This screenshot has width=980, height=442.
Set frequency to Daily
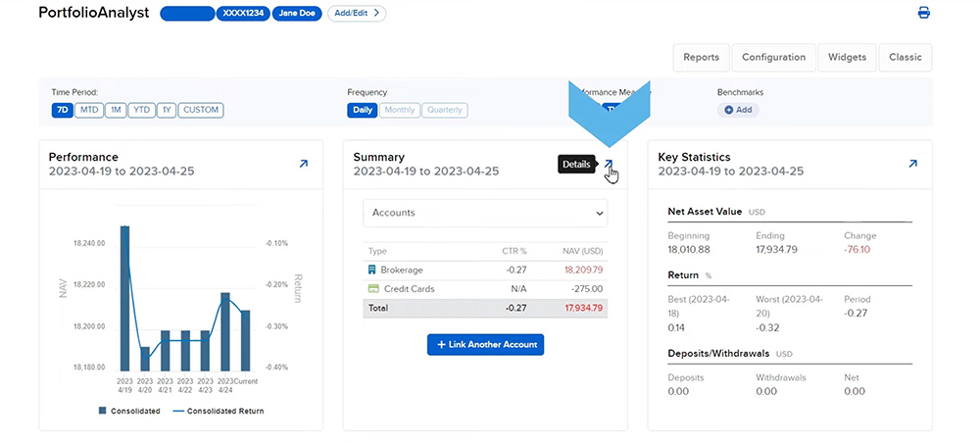(362, 110)
